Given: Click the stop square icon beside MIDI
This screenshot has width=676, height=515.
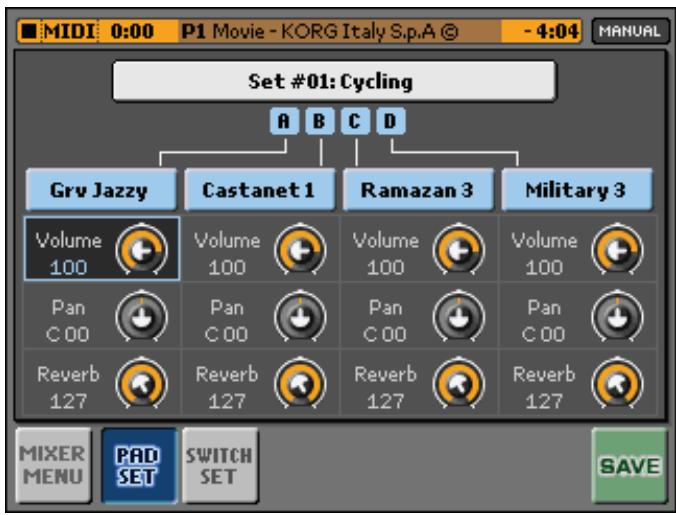Looking at the screenshot, I should [x=29, y=31].
